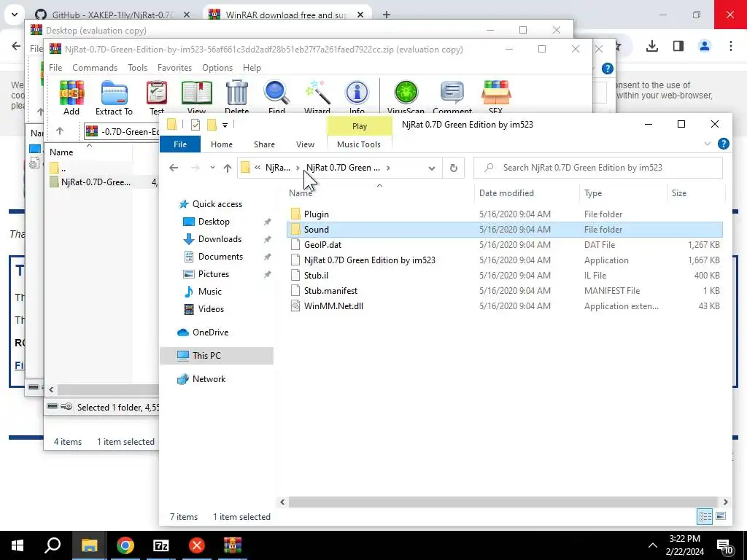Switch to the Share ribbon tab
The width and height of the screenshot is (747, 560).
pyautogui.click(x=264, y=144)
